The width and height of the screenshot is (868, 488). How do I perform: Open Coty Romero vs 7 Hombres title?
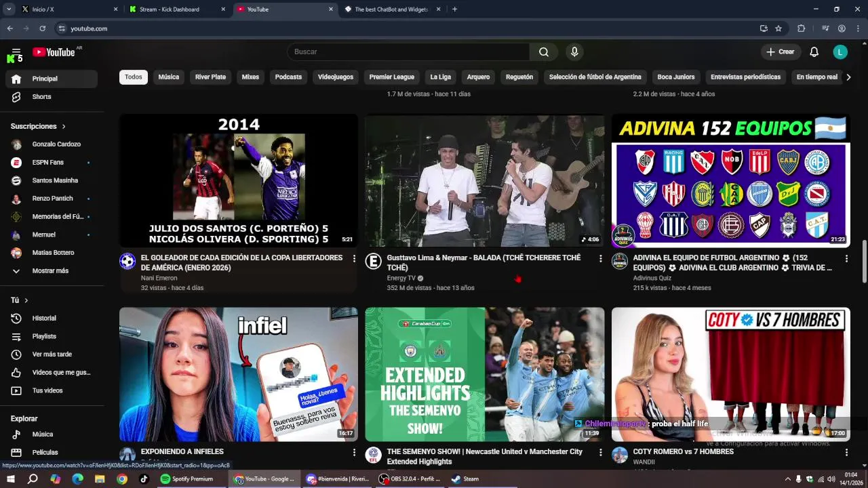pyautogui.click(x=683, y=452)
